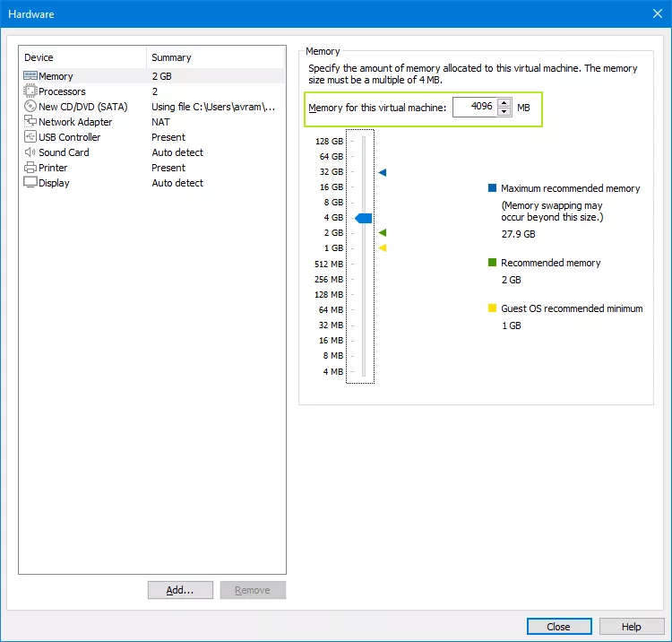The image size is (672, 642).
Task: Click the '256 MB' slider label
Action: click(x=329, y=279)
